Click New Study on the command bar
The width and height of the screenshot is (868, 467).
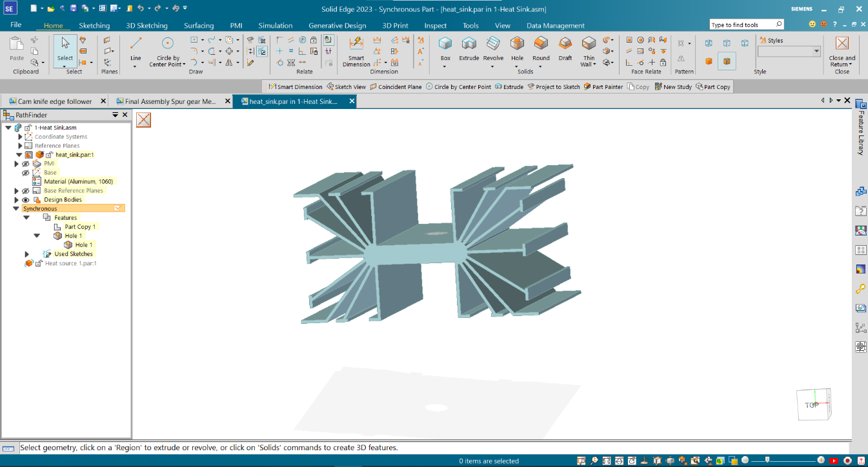coord(672,86)
